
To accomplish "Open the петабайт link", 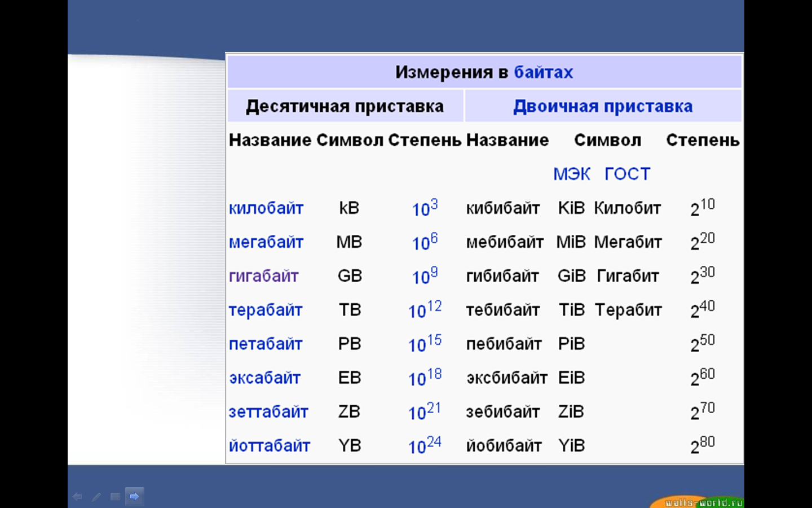I will point(266,344).
